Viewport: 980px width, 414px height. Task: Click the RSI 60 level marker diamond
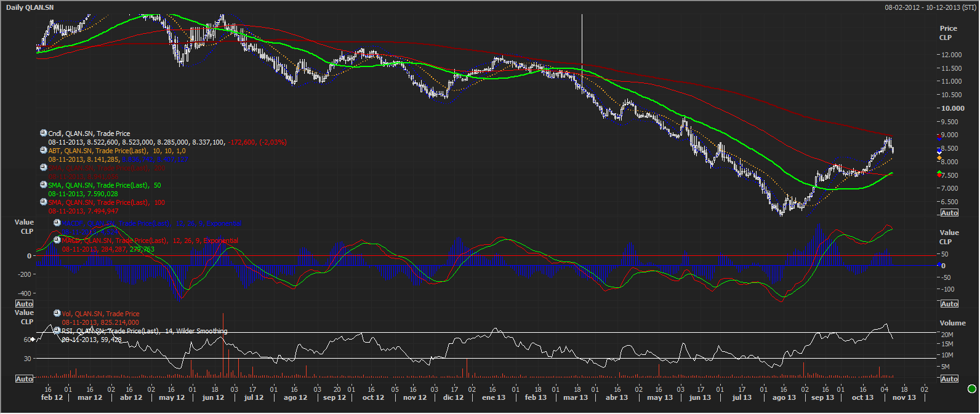(33, 340)
